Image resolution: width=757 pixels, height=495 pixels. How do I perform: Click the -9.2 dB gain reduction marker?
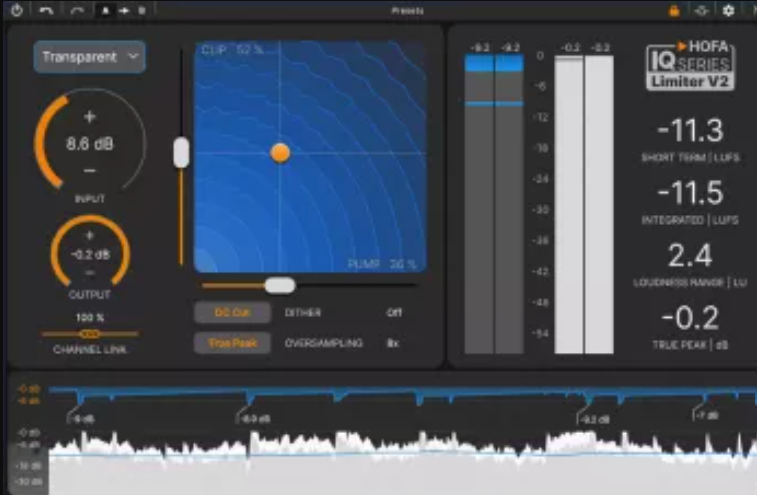coord(595,419)
